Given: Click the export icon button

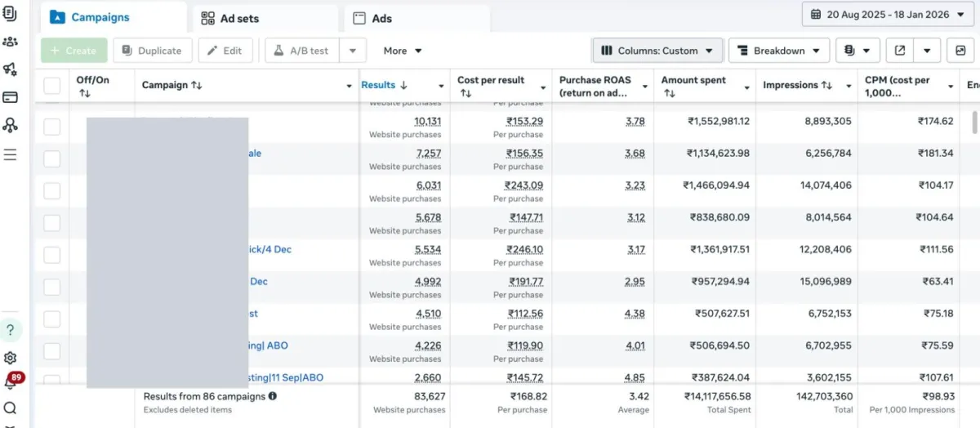Looking at the screenshot, I should click(900, 51).
